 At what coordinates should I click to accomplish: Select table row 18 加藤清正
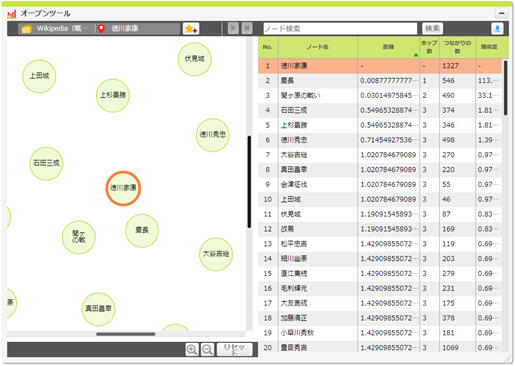click(x=380, y=318)
